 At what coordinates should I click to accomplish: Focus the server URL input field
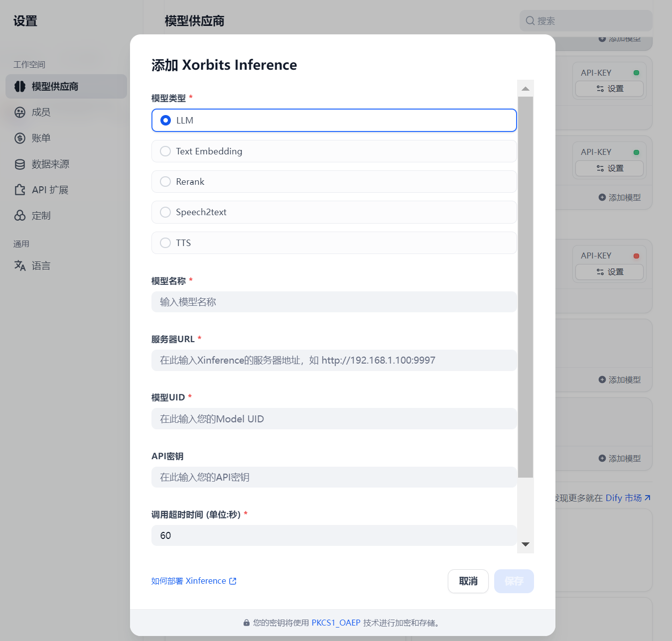coord(334,360)
